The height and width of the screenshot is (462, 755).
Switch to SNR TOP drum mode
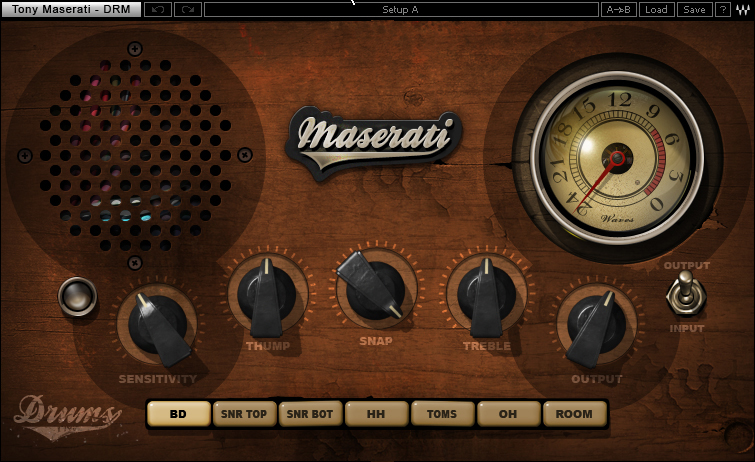click(244, 414)
